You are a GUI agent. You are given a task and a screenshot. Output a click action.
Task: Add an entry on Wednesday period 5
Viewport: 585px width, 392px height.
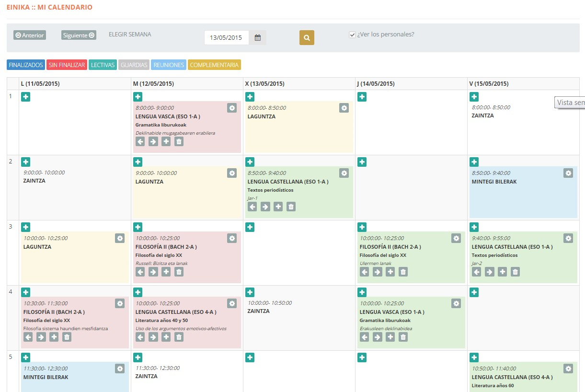[250, 357]
